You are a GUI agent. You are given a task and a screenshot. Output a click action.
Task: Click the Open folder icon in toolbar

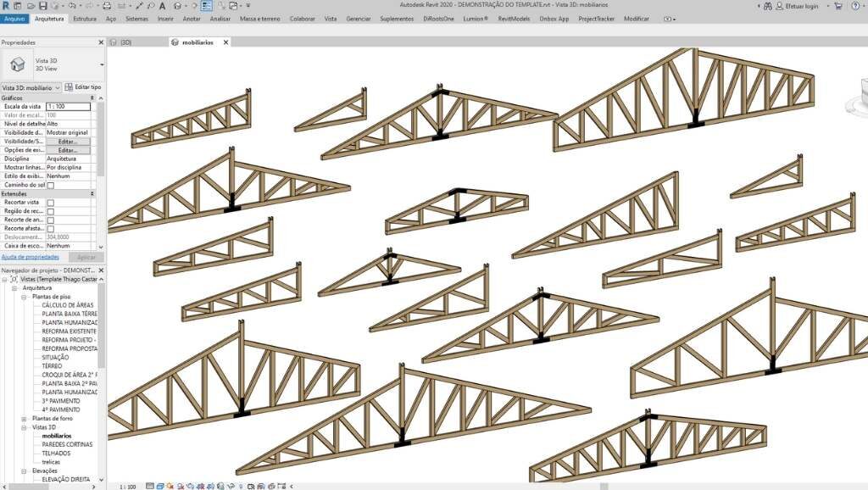click(x=29, y=6)
